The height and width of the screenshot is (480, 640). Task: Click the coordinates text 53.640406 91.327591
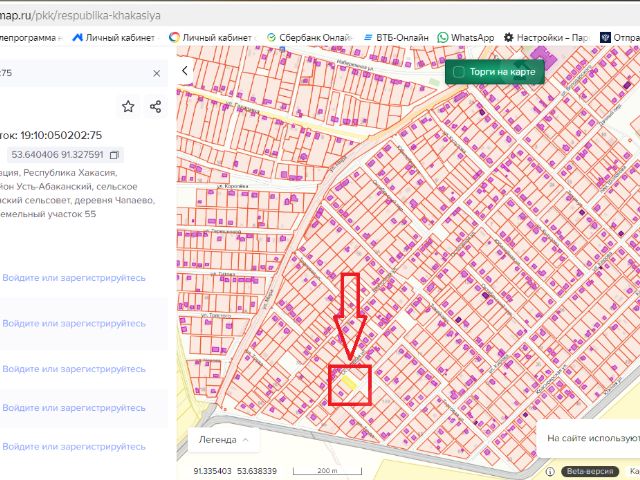pos(57,155)
